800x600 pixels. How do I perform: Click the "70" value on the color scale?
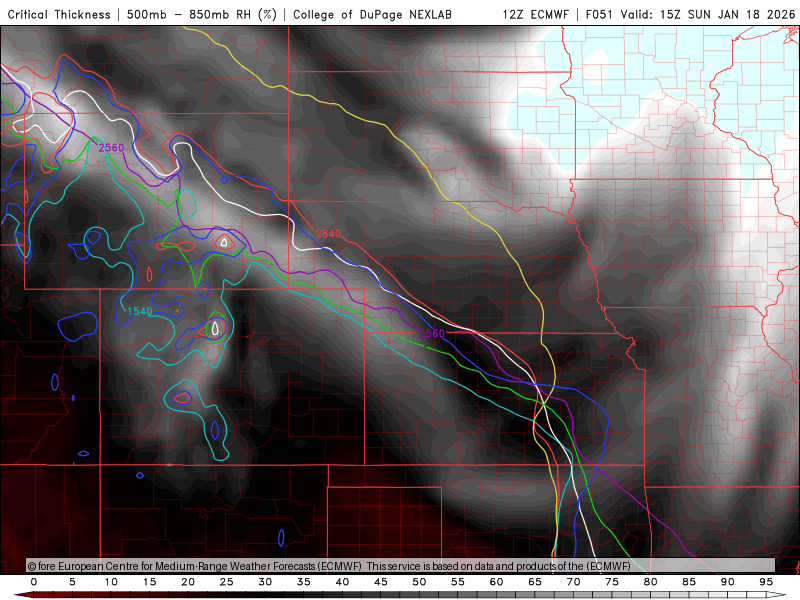(x=573, y=582)
